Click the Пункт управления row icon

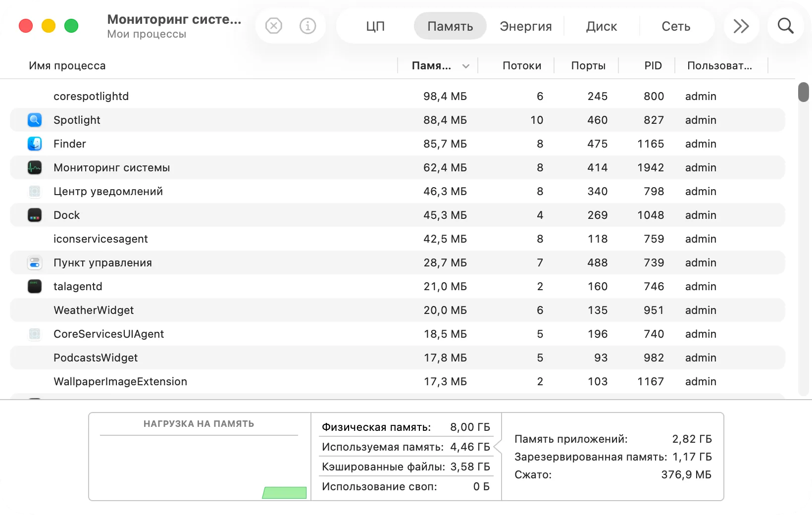point(35,262)
